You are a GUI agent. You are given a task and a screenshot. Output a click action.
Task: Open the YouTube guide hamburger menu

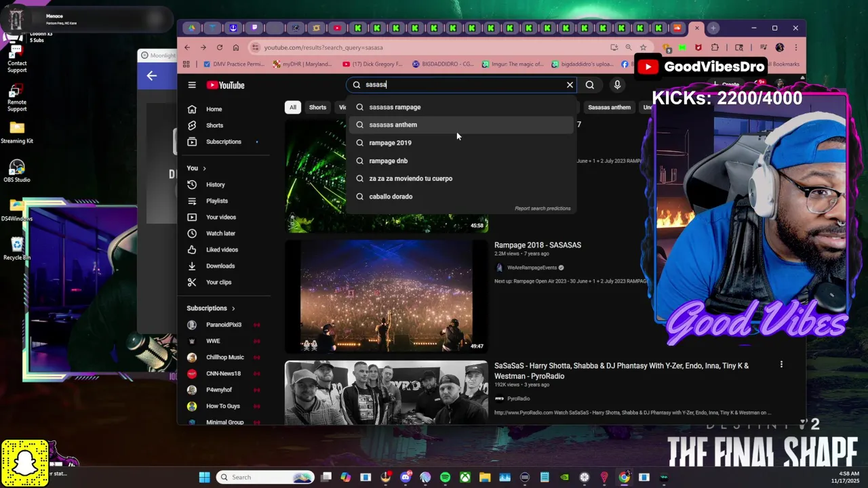192,85
